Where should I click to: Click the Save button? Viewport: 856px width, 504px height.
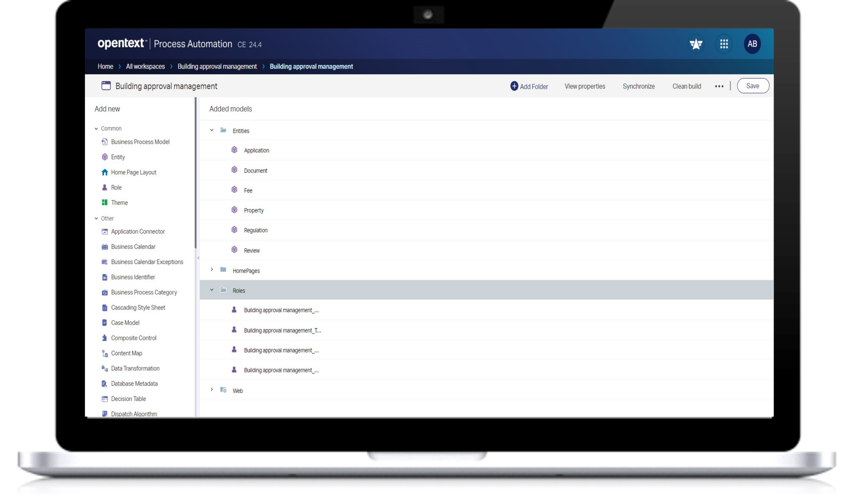753,86
